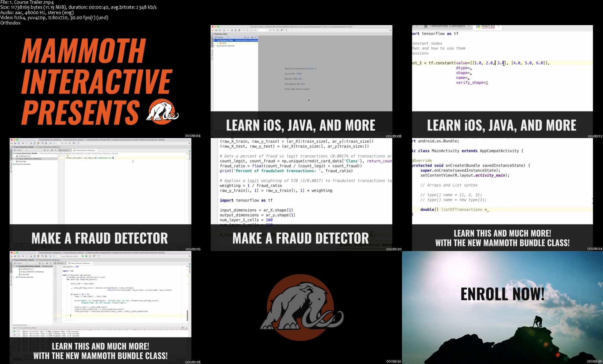Click Stop square icon in 00:00:28 frame toolbar
The width and height of the screenshot is (603, 364).
coord(90,256)
